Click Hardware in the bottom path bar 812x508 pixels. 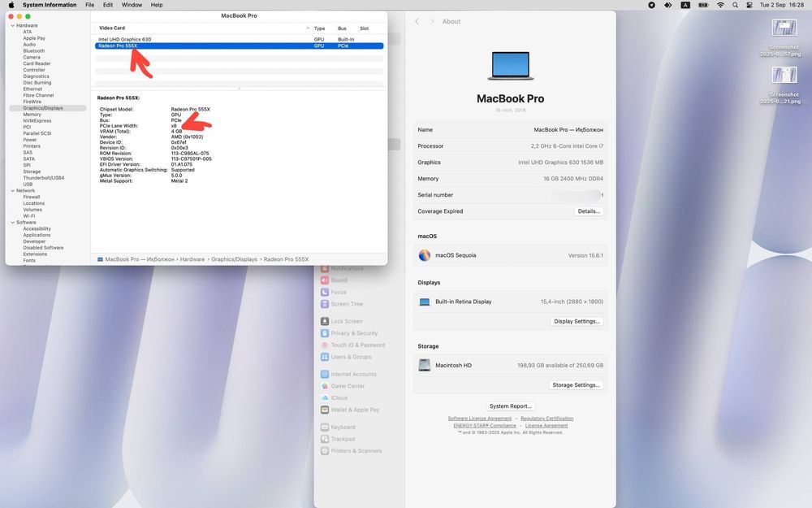point(192,259)
